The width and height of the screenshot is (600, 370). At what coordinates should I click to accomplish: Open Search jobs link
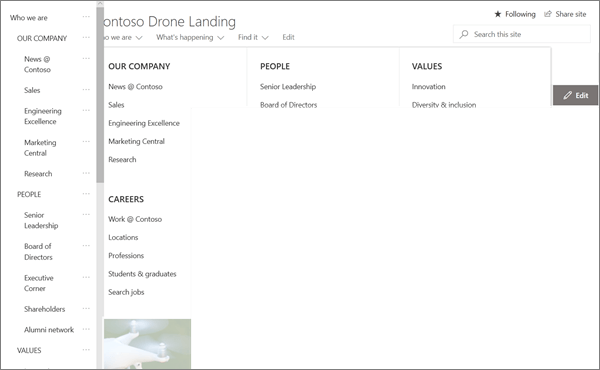click(126, 292)
